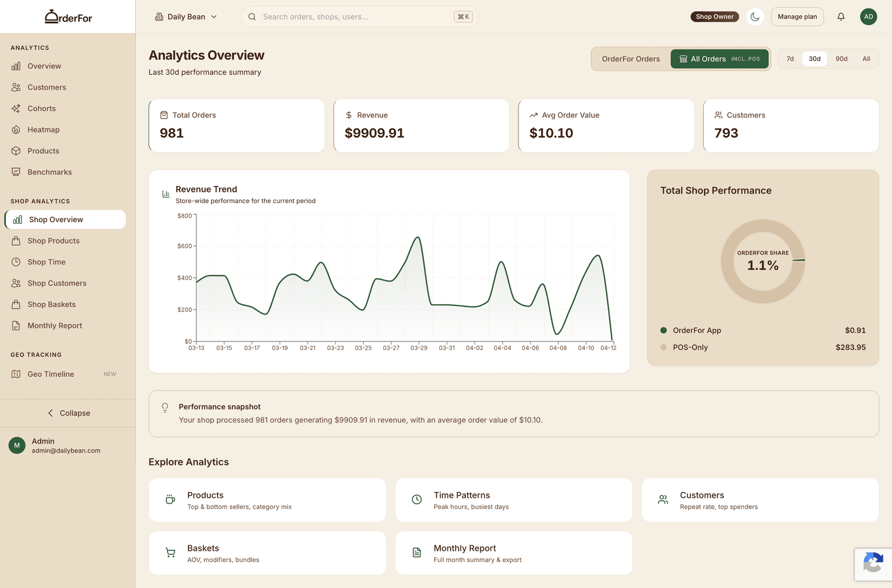Viewport: 892px width, 588px height.
Task: Open the Daily Bean shop selector
Action: (186, 16)
